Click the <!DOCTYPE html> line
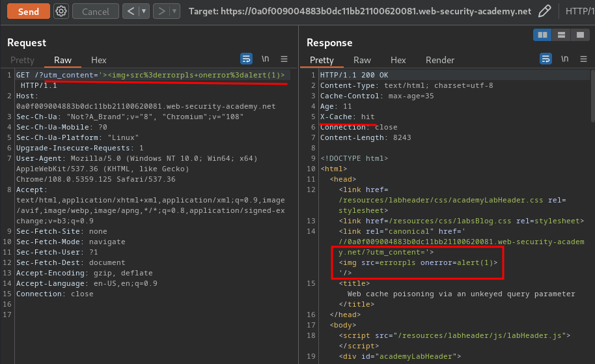 click(354, 158)
